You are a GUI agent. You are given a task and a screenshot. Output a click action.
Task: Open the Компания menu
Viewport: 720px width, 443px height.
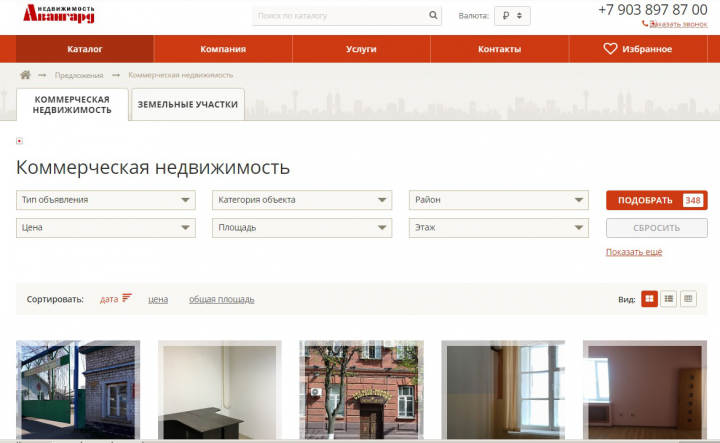tap(223, 49)
